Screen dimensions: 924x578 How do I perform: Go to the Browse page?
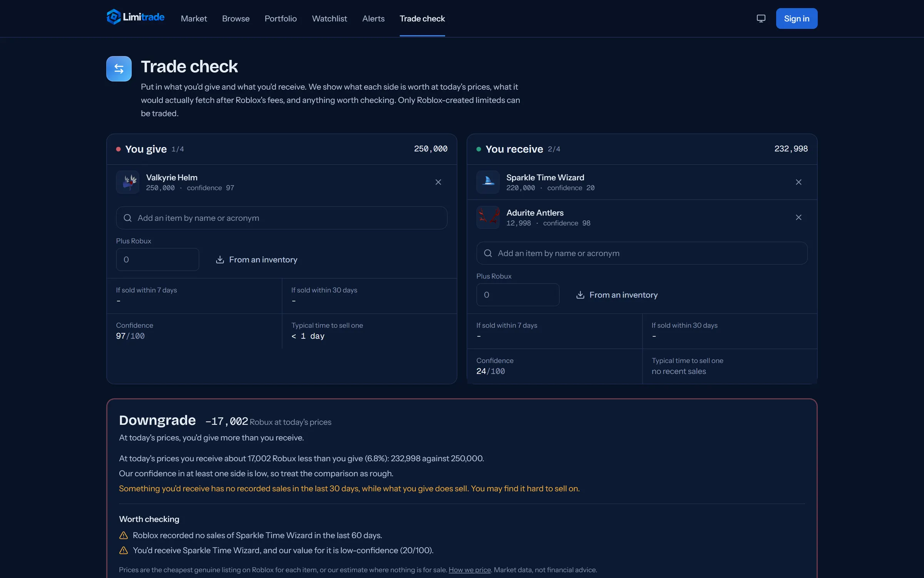click(x=236, y=18)
